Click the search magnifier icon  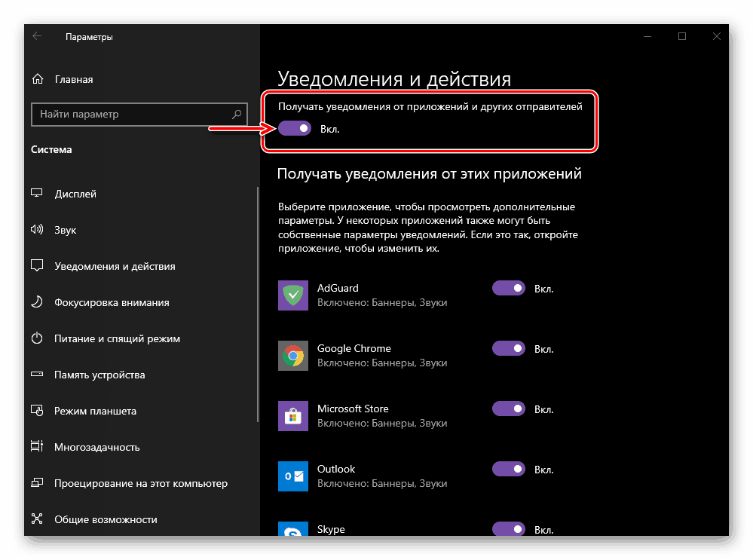tap(237, 115)
